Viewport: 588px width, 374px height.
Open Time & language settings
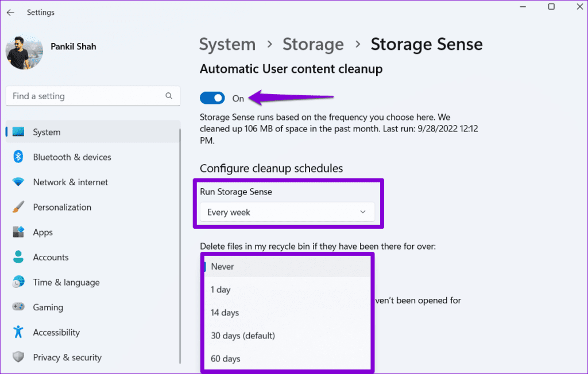(66, 282)
